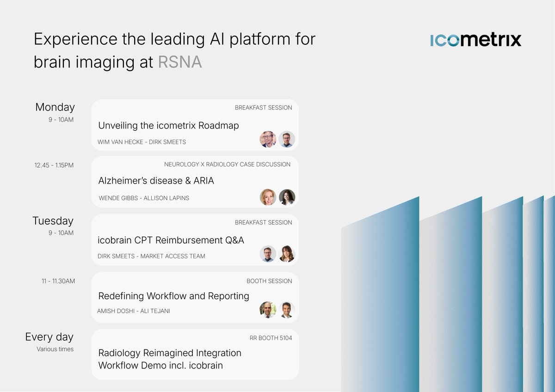Select the 'Monday' day heading
The width and height of the screenshot is (555, 392).
pos(55,107)
